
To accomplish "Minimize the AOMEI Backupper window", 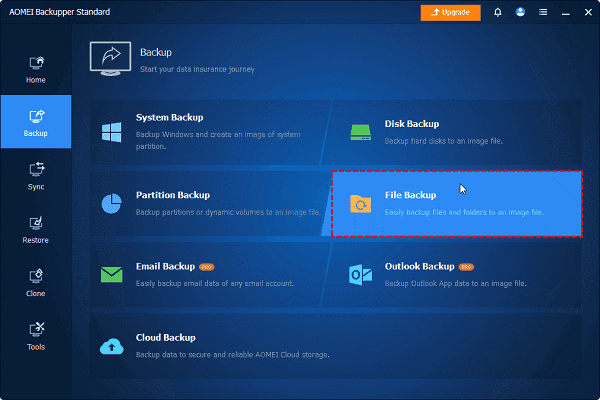I will (x=566, y=13).
